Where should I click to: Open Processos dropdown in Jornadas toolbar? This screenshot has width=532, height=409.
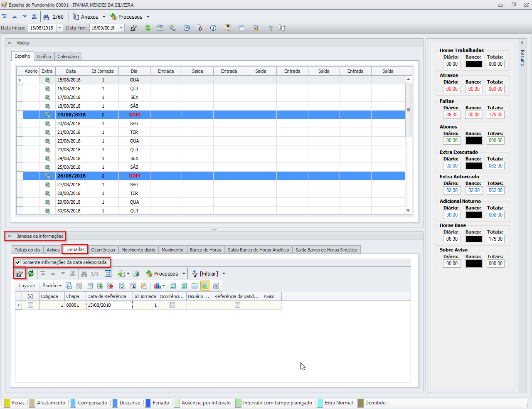pos(184,273)
